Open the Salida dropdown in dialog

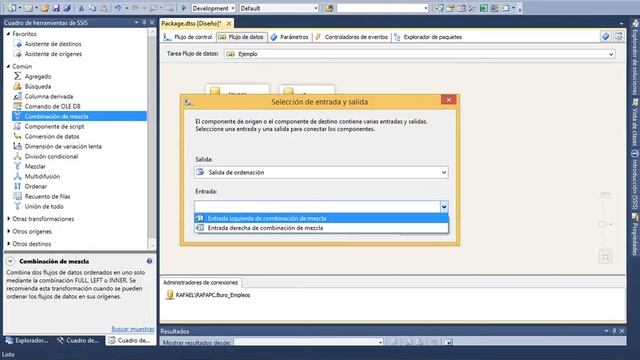coord(444,172)
